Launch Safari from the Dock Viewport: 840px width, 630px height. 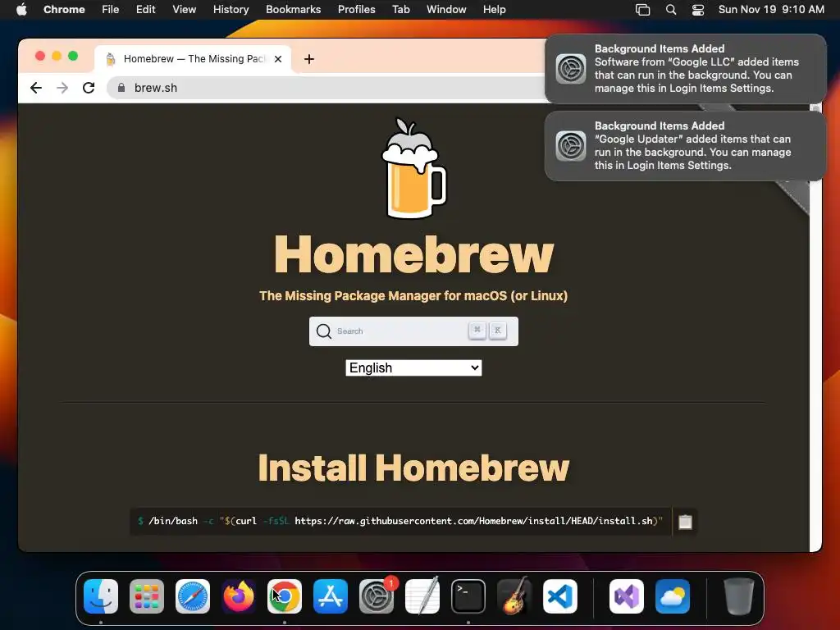192,596
